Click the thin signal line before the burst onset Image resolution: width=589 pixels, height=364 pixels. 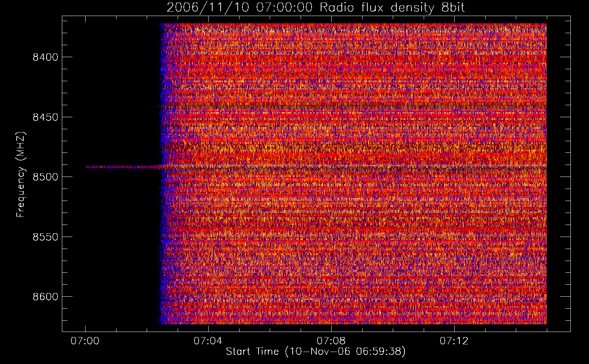(123, 167)
